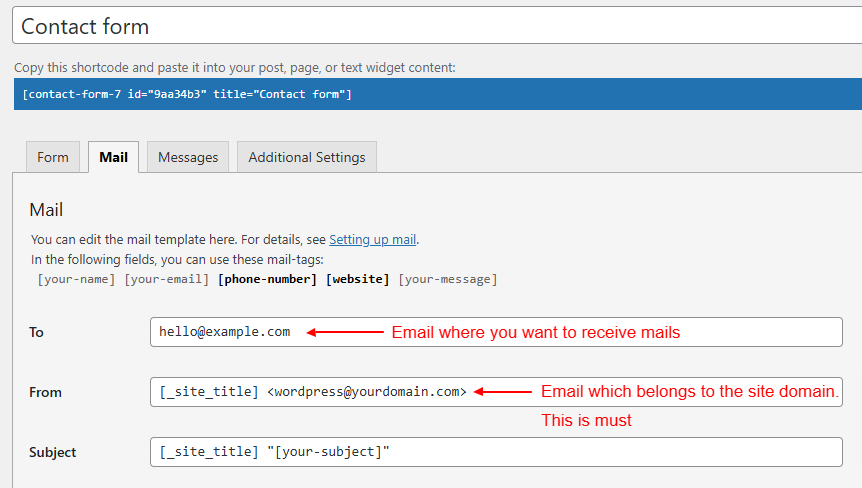Screen dimensions: 862x488
Task: Go to the Additional Settings tab
Action: pos(306,157)
